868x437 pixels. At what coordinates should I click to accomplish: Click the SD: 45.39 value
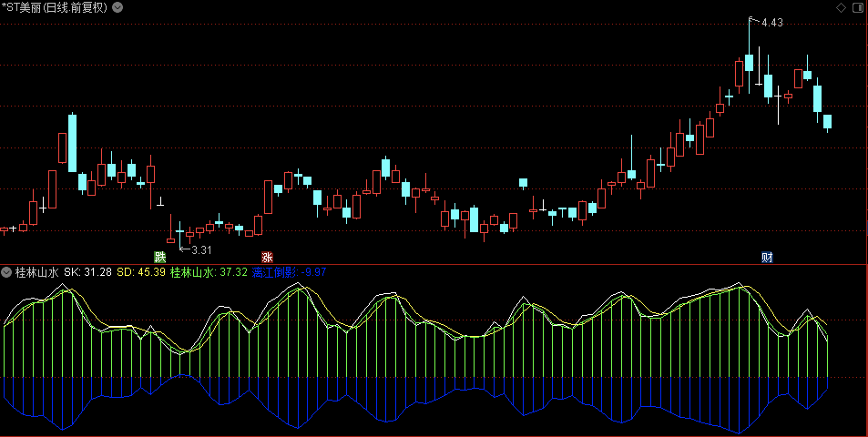[140, 272]
